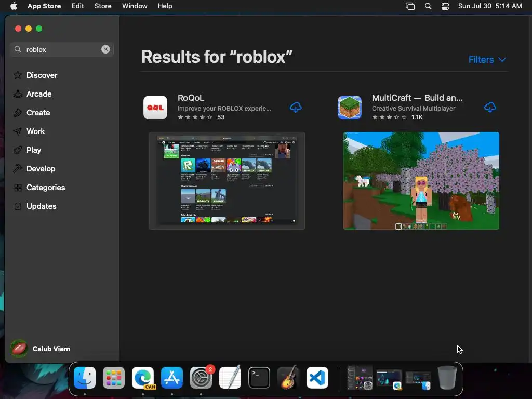532x399 pixels.
Task: Click 'Creative Survival Multiplayer' subtitle
Action: coord(414,109)
